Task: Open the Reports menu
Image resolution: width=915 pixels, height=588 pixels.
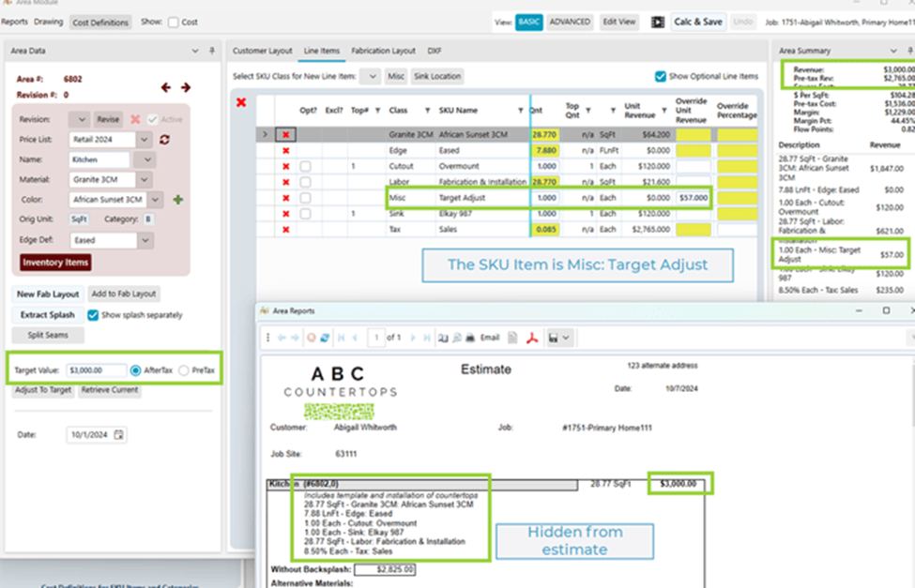Action: 15,22
